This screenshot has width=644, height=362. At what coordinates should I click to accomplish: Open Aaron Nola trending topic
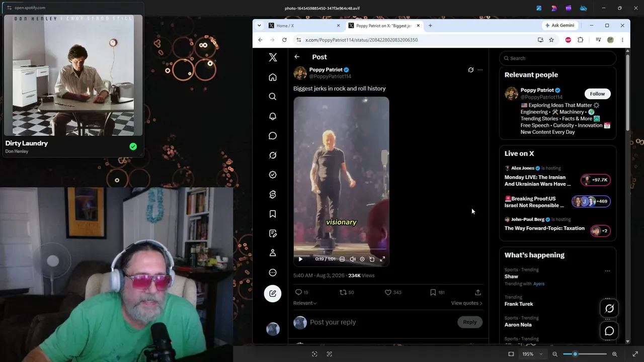(x=518, y=325)
